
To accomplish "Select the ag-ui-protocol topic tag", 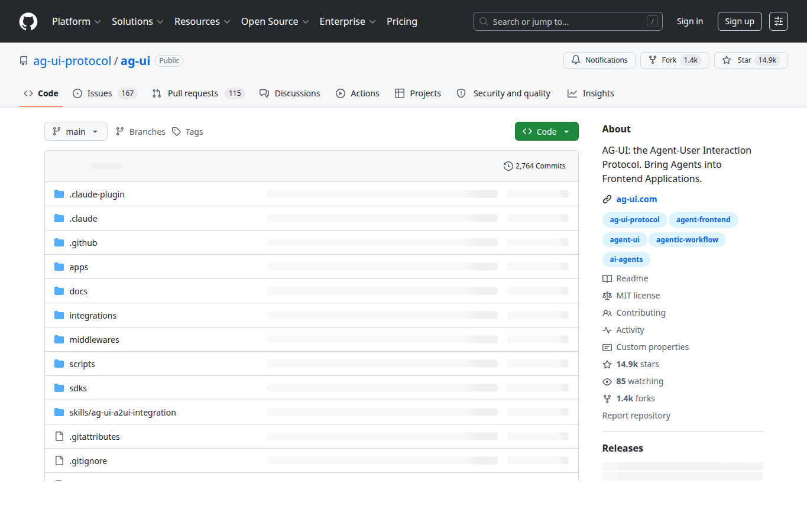I will click(635, 220).
